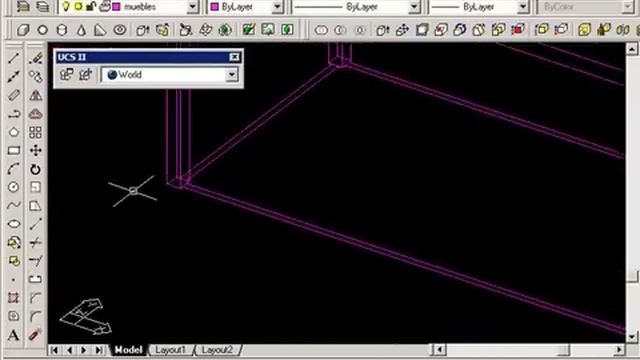This screenshot has height=360, width=640.
Task: Select the Scale modify tool
Action: coord(36,187)
